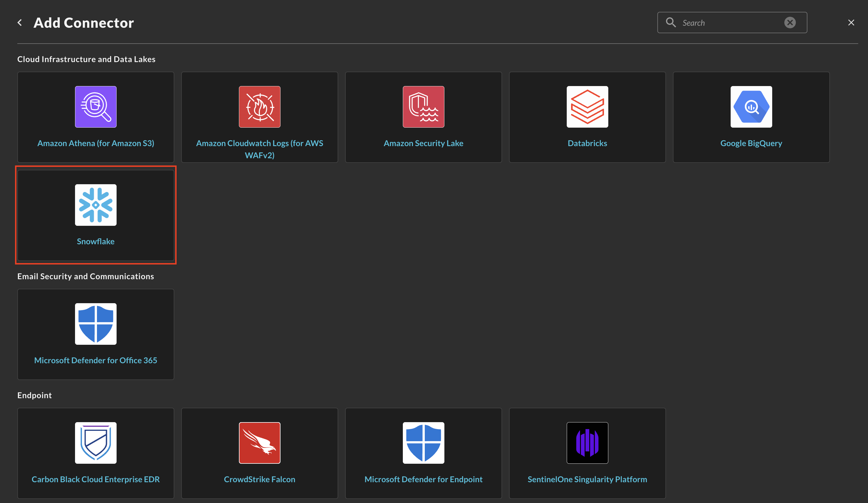This screenshot has height=503, width=868.
Task: Click the Microsoft Defender for Office 365 shield icon
Action: coord(96,324)
